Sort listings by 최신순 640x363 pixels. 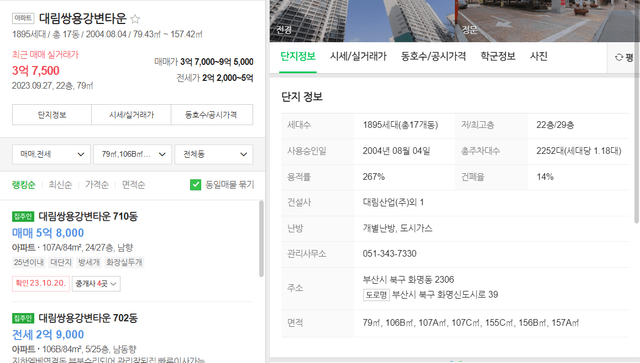click(x=60, y=185)
